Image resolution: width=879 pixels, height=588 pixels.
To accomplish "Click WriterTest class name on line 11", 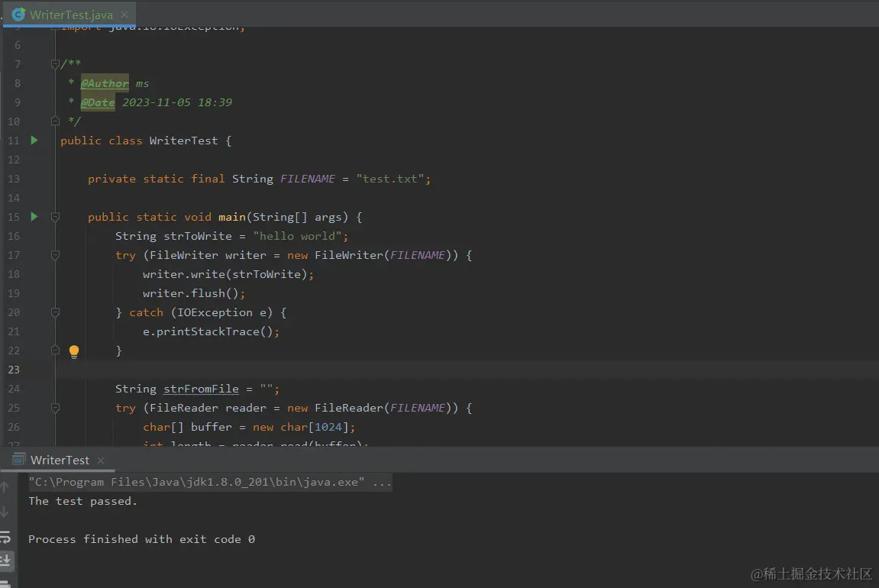I will [183, 141].
